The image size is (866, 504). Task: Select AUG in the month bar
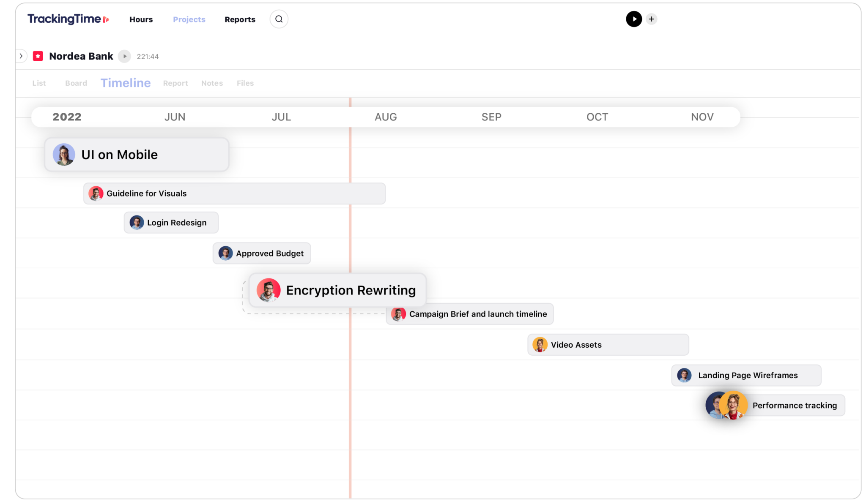point(386,117)
